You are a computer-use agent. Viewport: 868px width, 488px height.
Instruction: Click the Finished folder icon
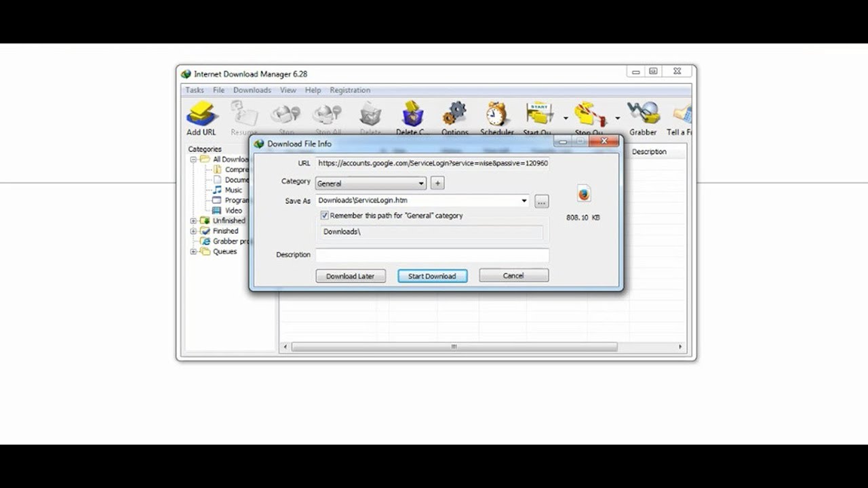click(x=205, y=230)
